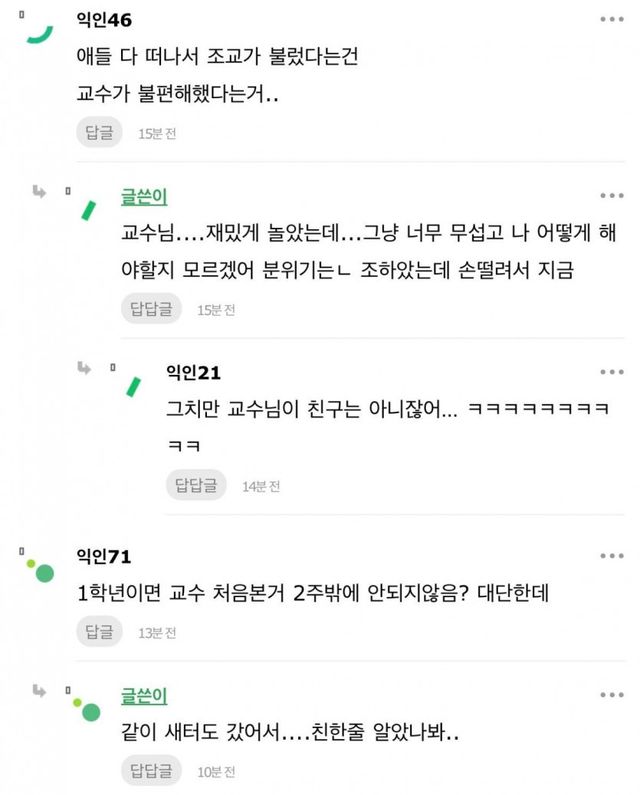Open the 글쓴이 link above the 교수님 재밌게 reply
The width and height of the screenshot is (640, 795).
tap(143, 196)
